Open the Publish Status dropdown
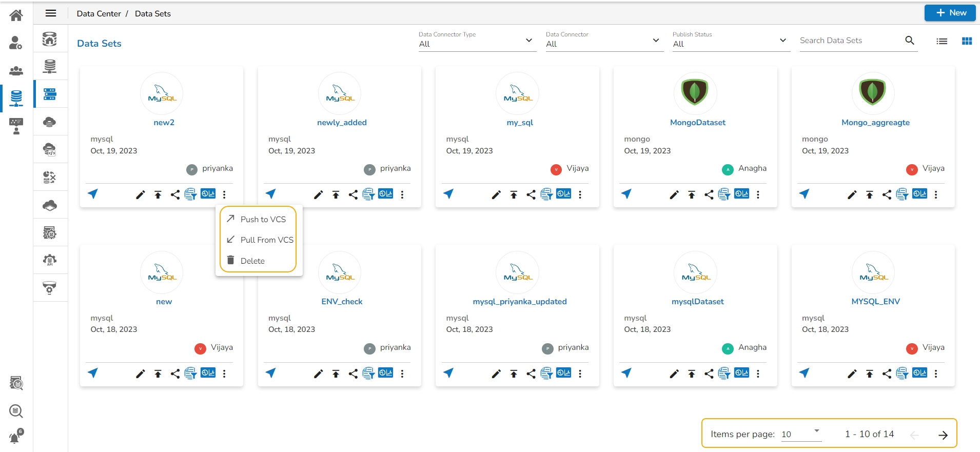The image size is (980, 452). (x=730, y=41)
